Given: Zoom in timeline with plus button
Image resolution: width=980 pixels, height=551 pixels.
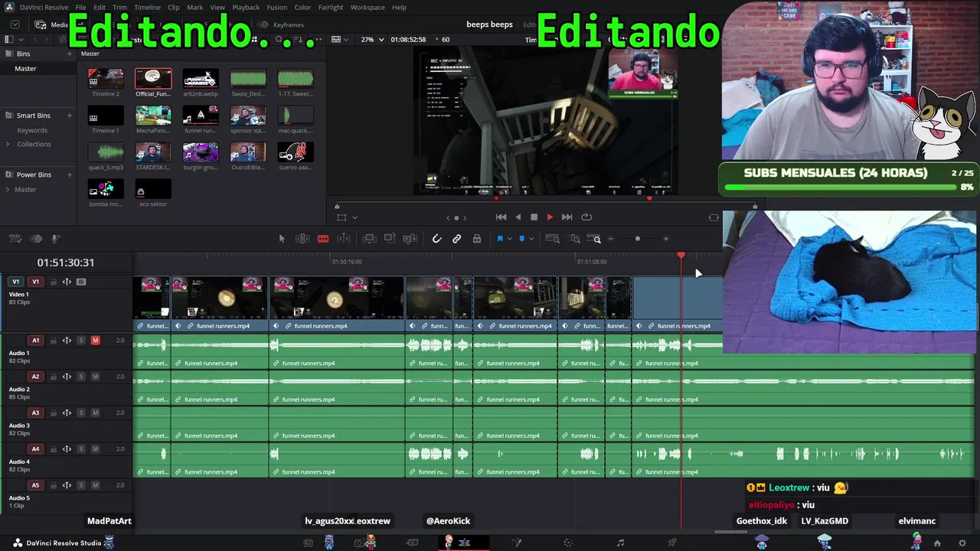Looking at the screenshot, I should (x=665, y=239).
